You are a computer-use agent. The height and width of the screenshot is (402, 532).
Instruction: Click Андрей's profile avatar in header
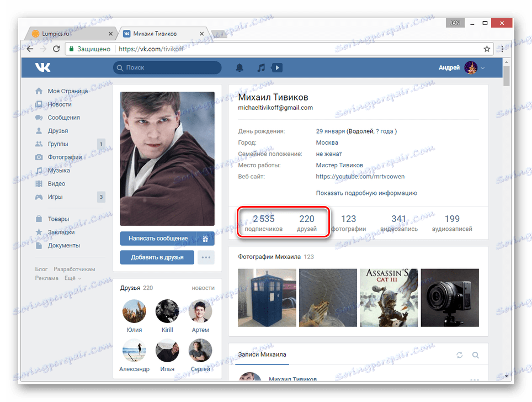[x=471, y=67]
